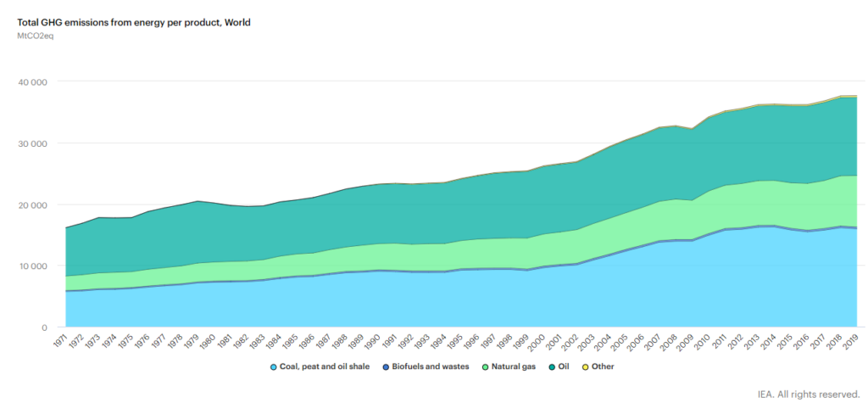Image resolution: width=868 pixels, height=403 pixels.
Task: Click the Coal, peat and oil shale legend dot
Action: pos(274,367)
